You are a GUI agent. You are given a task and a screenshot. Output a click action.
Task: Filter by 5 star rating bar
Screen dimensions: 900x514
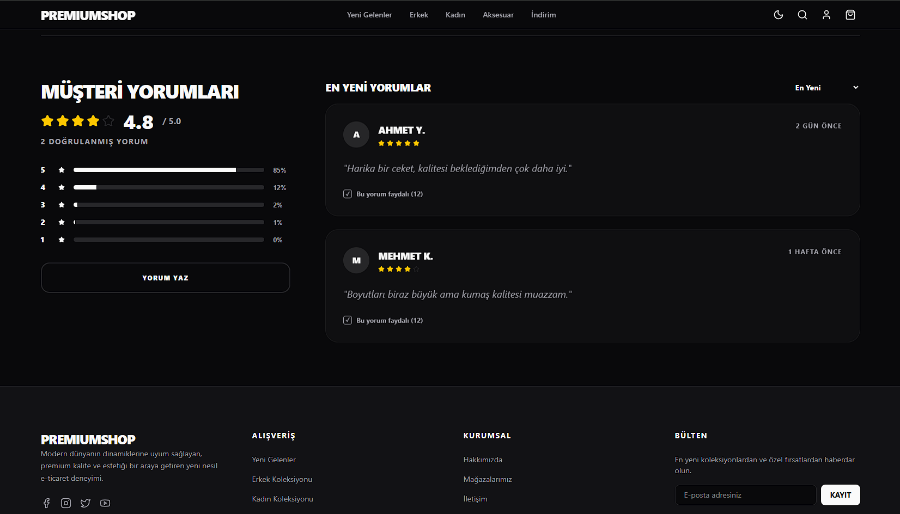click(x=168, y=170)
